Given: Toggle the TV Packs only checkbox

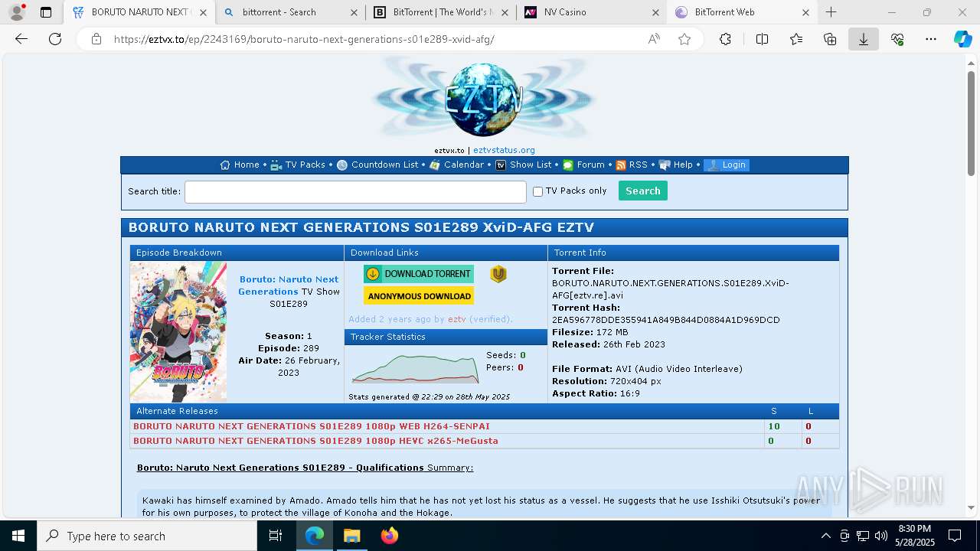Looking at the screenshot, I should click(x=537, y=191).
